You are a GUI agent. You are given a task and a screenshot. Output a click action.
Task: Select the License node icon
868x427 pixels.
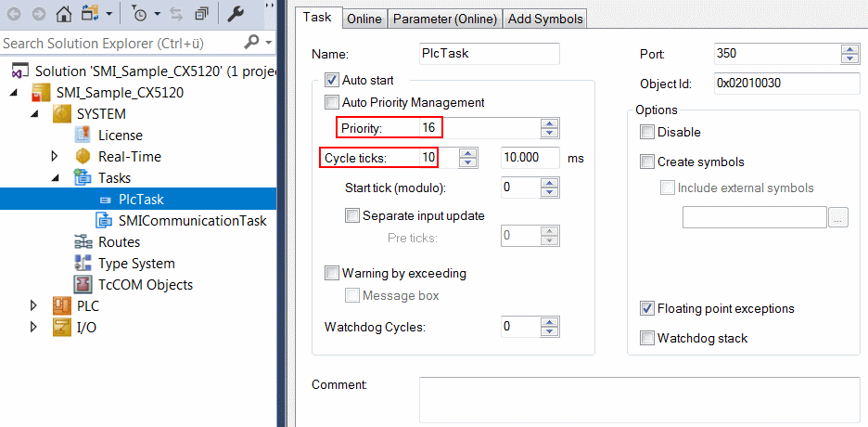[83, 136]
